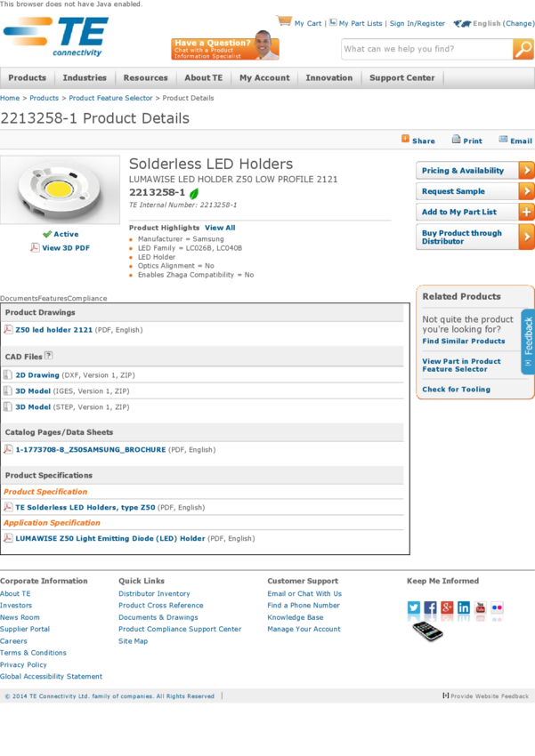535x756 pixels.
Task: Open the My Account menu
Action: [x=265, y=77]
